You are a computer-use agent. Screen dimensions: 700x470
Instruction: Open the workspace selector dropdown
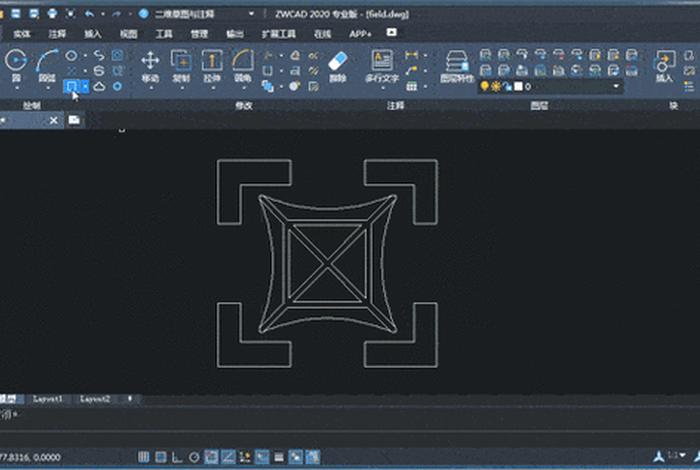(x=251, y=14)
